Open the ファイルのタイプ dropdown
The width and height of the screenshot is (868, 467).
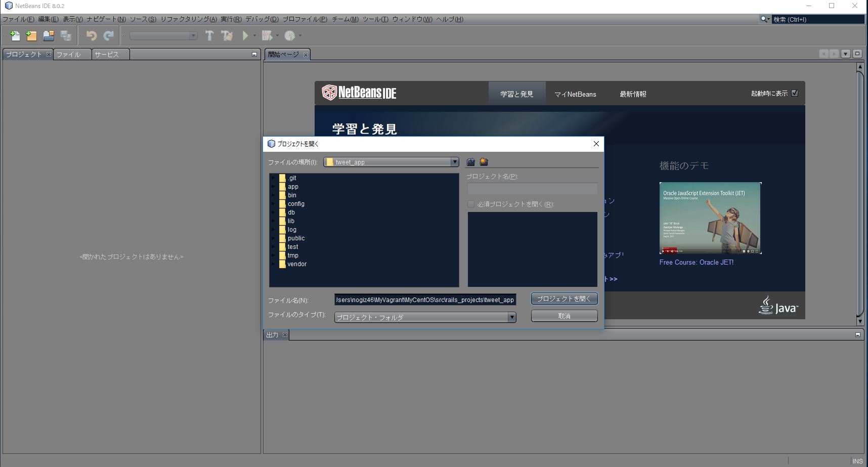click(512, 317)
